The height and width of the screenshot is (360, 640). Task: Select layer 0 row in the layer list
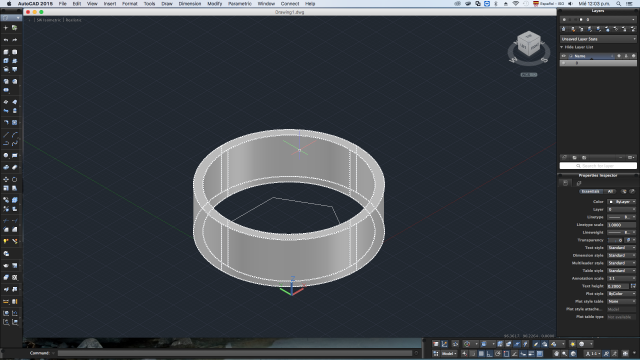(598, 63)
